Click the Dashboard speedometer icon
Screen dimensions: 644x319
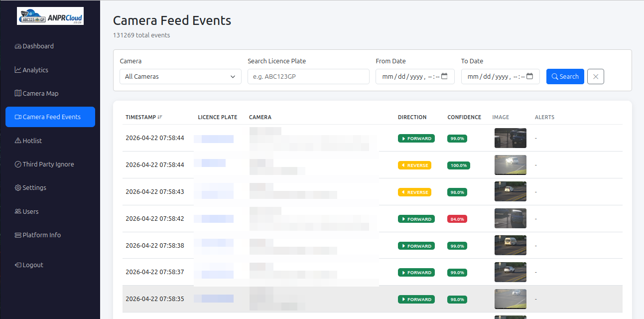pos(18,46)
